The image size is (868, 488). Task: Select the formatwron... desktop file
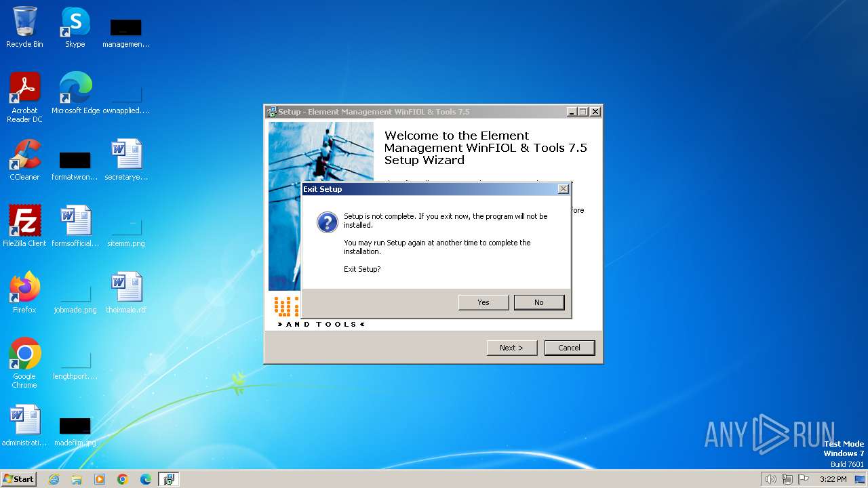coord(75,165)
